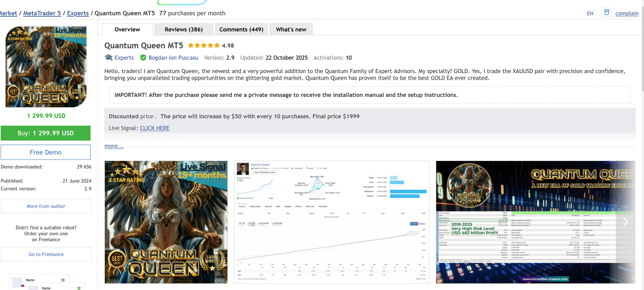The width and height of the screenshot is (644, 290).
Task: Click Quantum Queen product logo image
Action: (46, 67)
